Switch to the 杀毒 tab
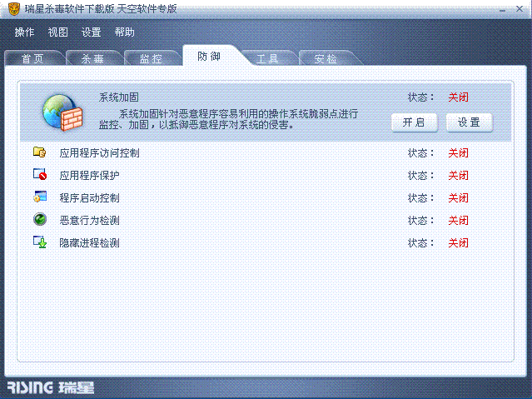 coord(92,58)
